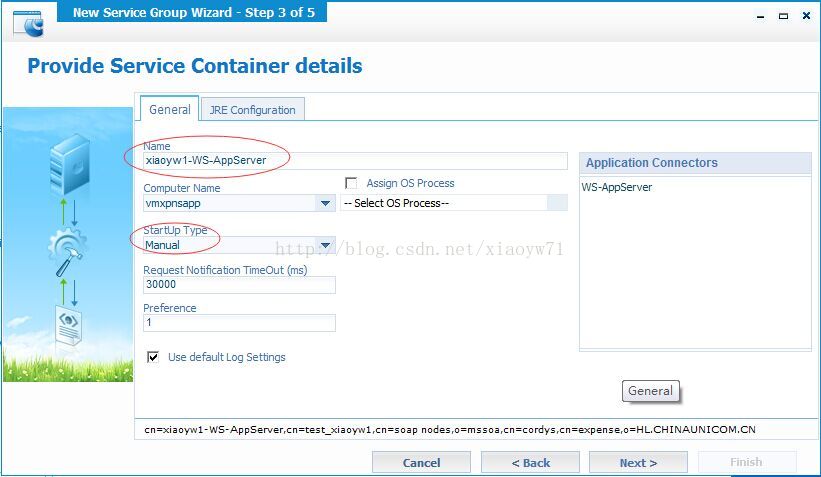The height and width of the screenshot is (477, 821).
Task: Click the Cancel button
Action: 421,462
